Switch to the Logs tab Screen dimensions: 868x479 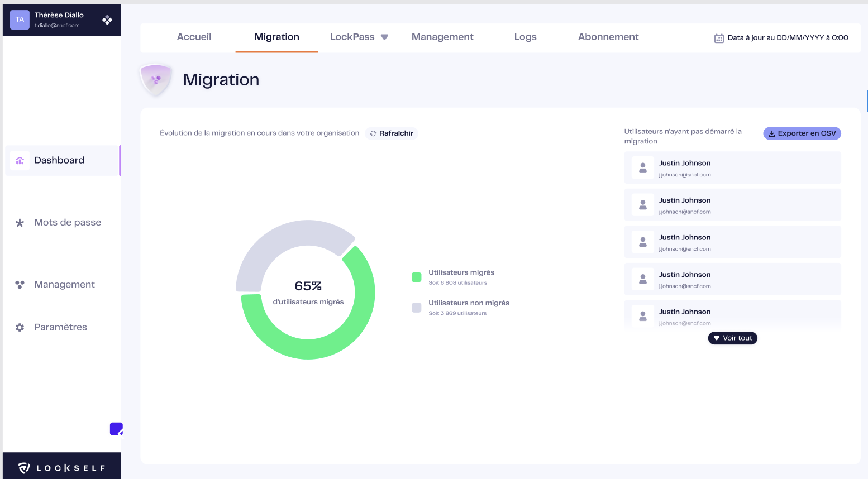(x=525, y=37)
